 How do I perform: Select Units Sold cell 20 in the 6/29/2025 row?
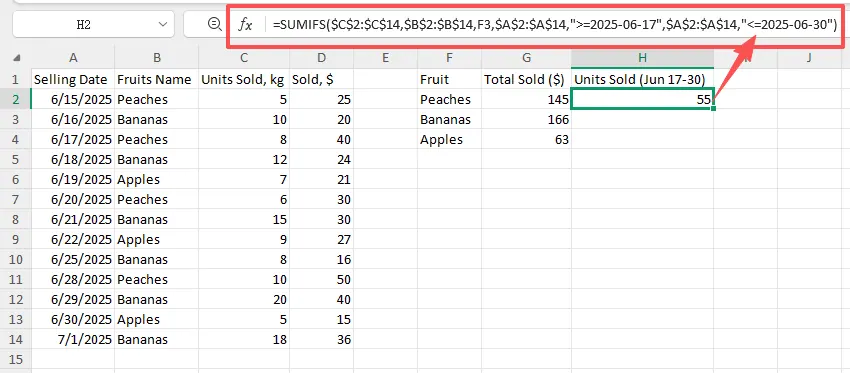click(244, 300)
